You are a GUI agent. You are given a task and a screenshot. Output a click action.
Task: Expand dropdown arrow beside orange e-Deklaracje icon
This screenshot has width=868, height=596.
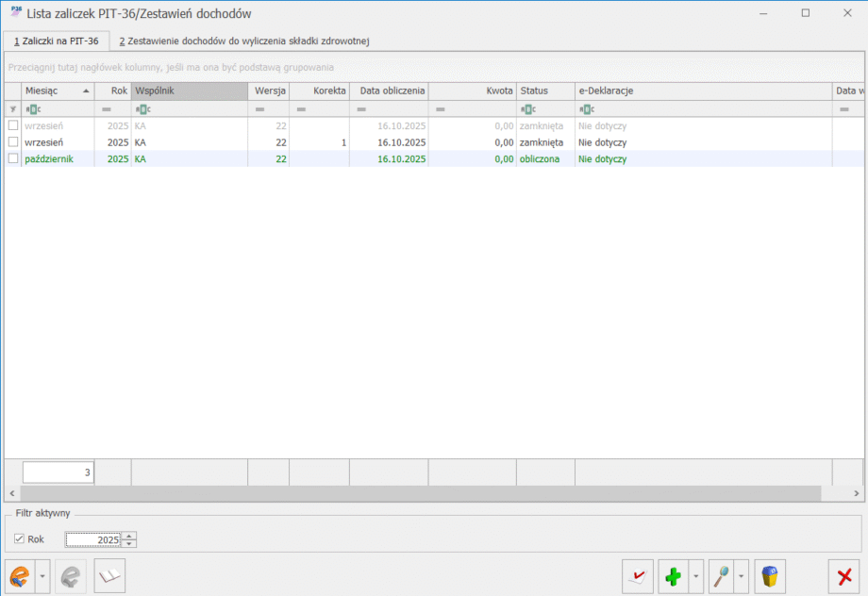[x=42, y=575]
